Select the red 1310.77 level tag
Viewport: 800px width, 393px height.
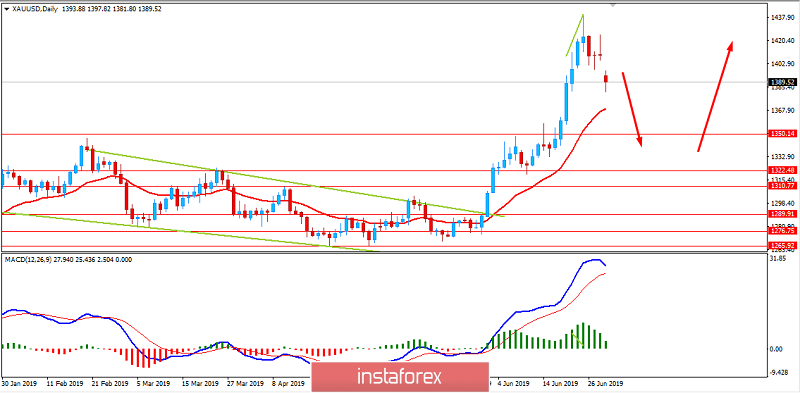click(783, 186)
